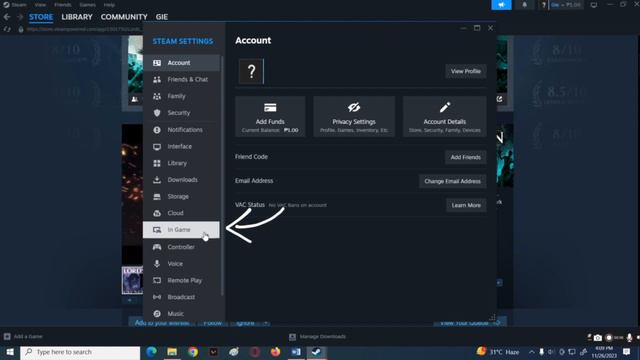Image resolution: width=640 pixels, height=360 pixels.
Task: Select Remote Play settings
Action: (x=181, y=280)
